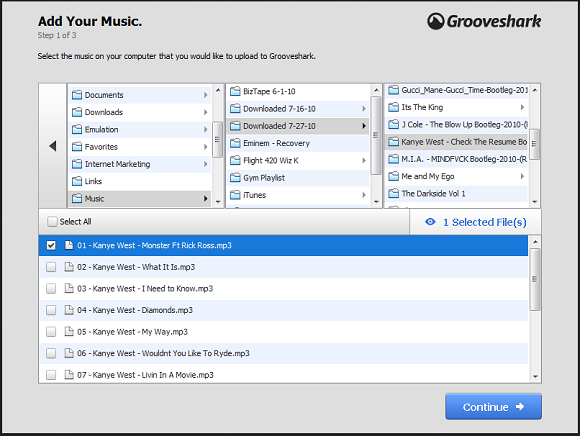Click the Documents folder icon
The image size is (580, 436).
pyautogui.click(x=77, y=95)
